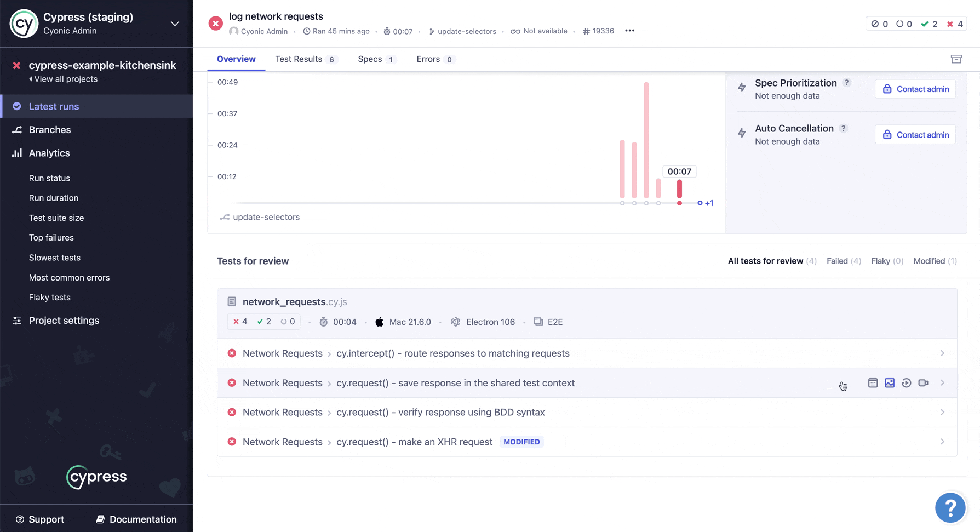980x532 pixels.
Task: View the screenshots icon for the test
Action: coord(890,383)
